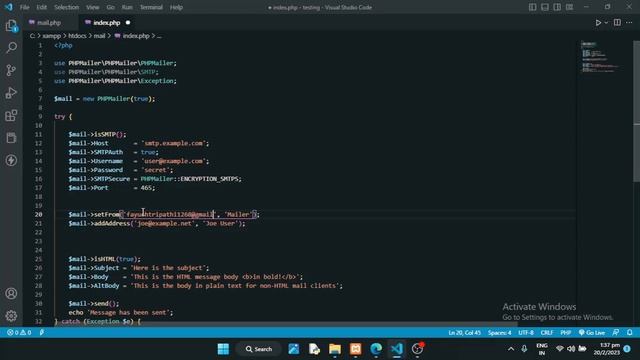Viewport: 640px width, 360px height.
Task: Open the View menu
Action: (x=93, y=7)
